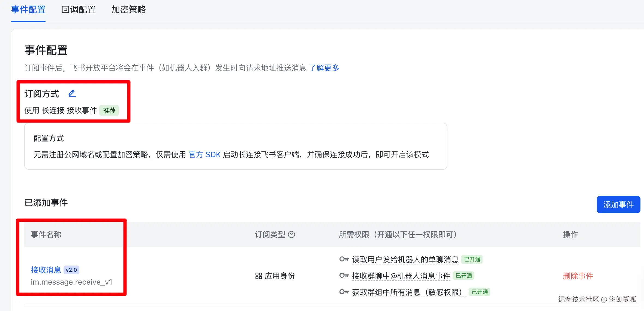Click the red 删除事件 link
Viewport: 644px width, 311px height.
[x=578, y=276]
